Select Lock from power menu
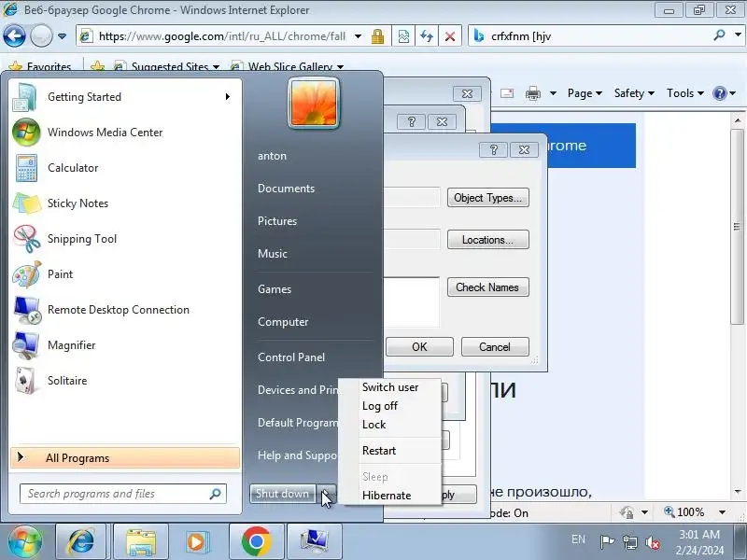This screenshot has height=560, width=747. (x=390, y=425)
